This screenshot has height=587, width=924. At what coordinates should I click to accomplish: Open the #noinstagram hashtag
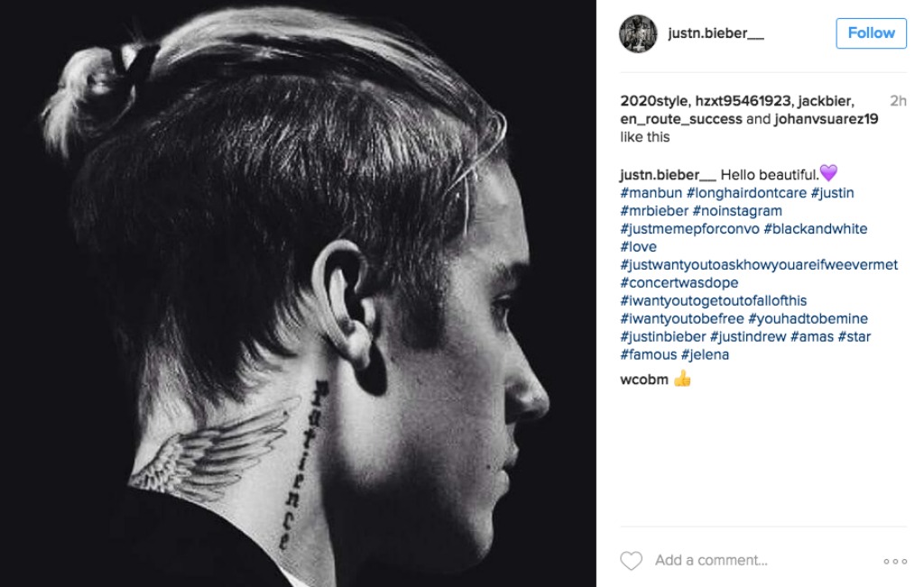click(737, 211)
